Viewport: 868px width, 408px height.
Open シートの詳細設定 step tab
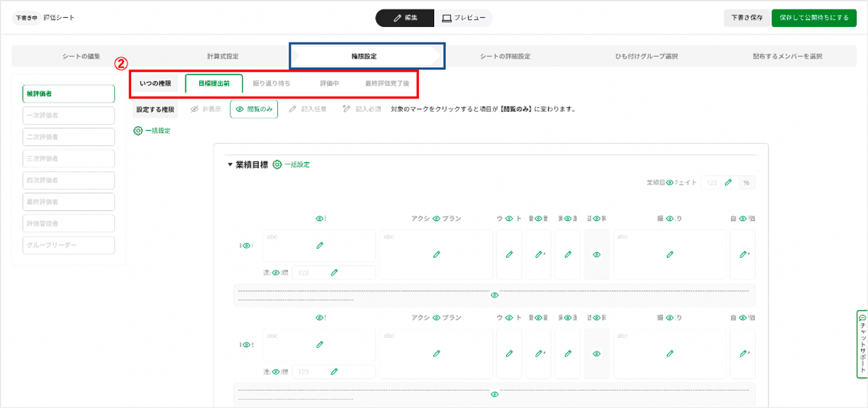pos(505,56)
